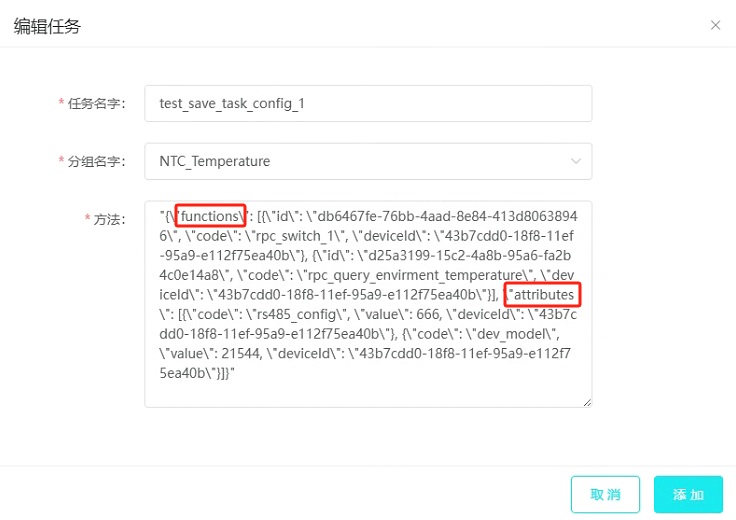
Task: Click the 任务名字 field label
Action: click(x=96, y=104)
